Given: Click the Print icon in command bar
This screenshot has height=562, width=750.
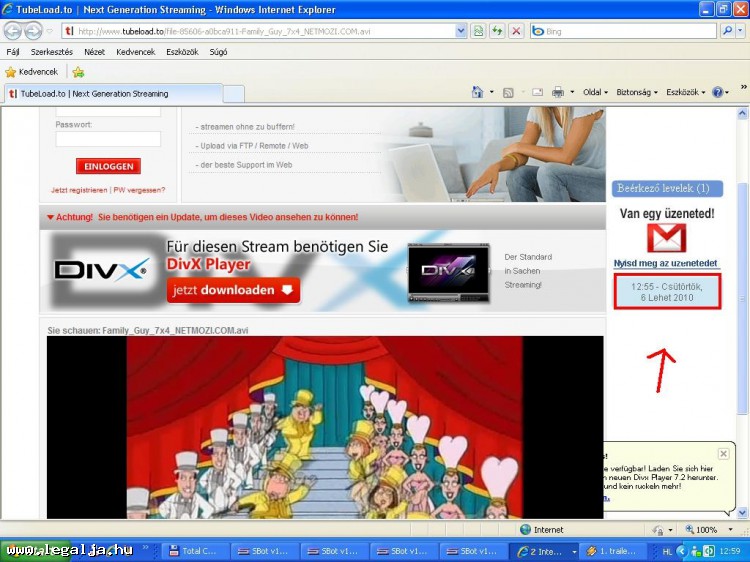Looking at the screenshot, I should (x=558, y=92).
